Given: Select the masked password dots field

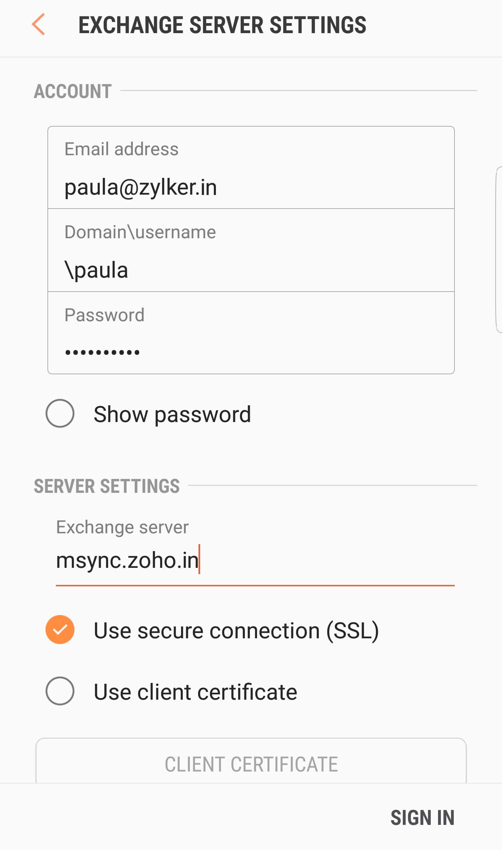Looking at the screenshot, I should tap(251, 333).
